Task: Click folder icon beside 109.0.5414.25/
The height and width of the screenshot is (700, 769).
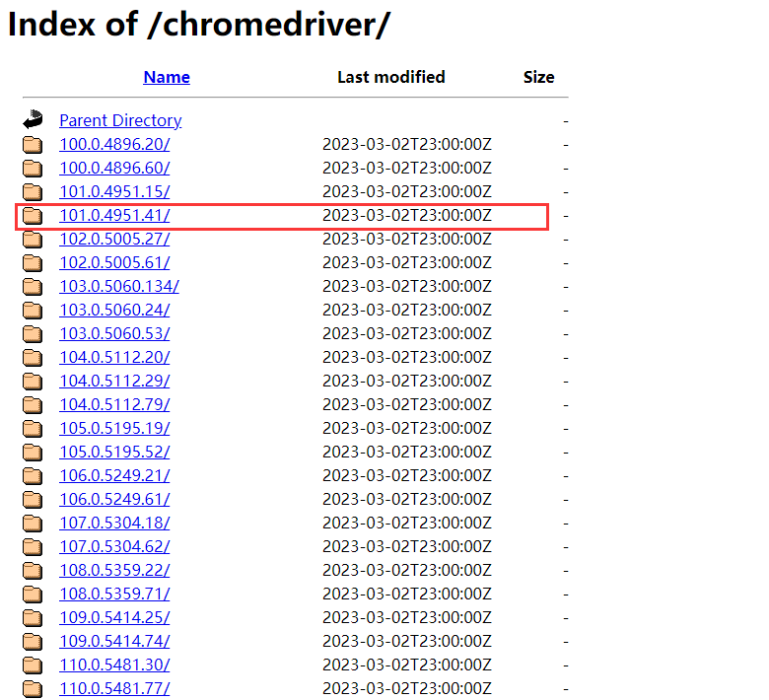Action: point(33,618)
